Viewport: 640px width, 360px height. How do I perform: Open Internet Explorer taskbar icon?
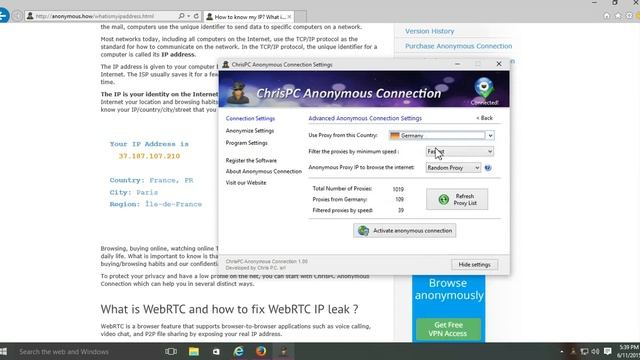(x=238, y=351)
